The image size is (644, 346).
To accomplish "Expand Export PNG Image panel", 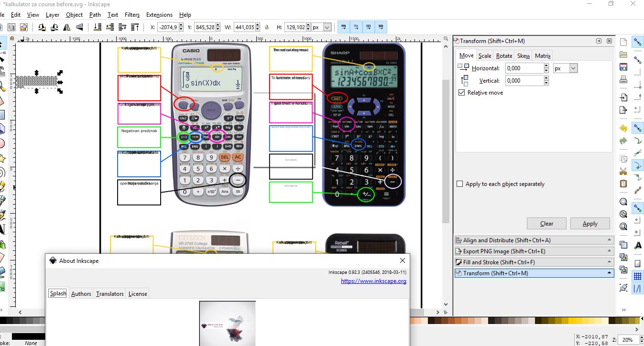I will 535,251.
